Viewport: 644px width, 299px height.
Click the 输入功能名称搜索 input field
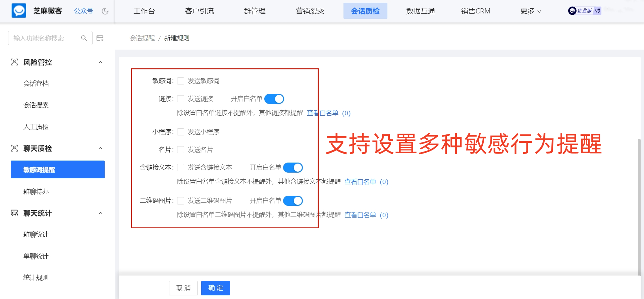pos(50,38)
